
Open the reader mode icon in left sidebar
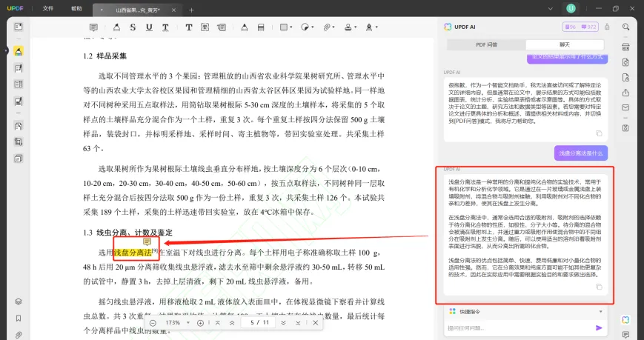click(18, 27)
